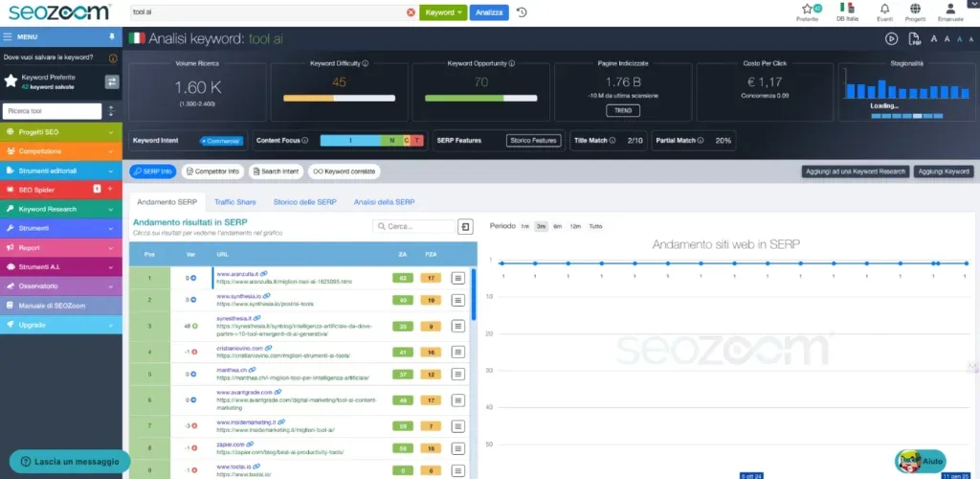The image size is (980, 479).
Task: Expand Strumenti A.I. section
Action: click(61, 267)
